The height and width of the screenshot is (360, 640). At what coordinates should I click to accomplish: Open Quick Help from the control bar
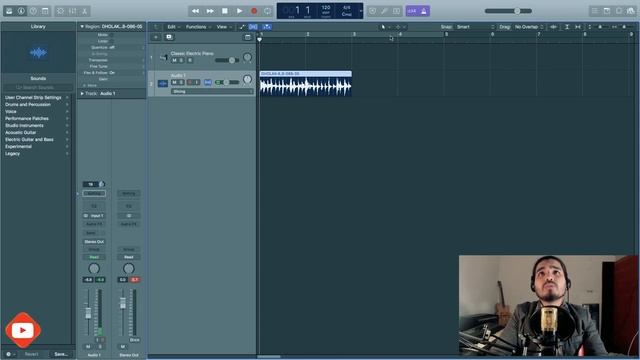click(33, 11)
